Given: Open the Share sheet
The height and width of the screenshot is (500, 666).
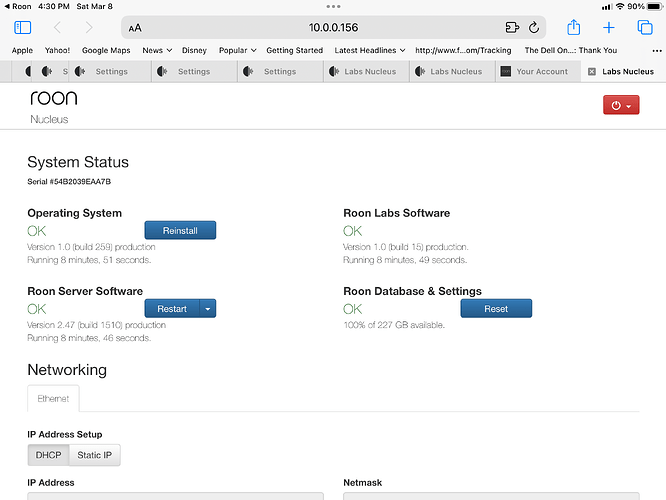Looking at the screenshot, I should point(573,27).
